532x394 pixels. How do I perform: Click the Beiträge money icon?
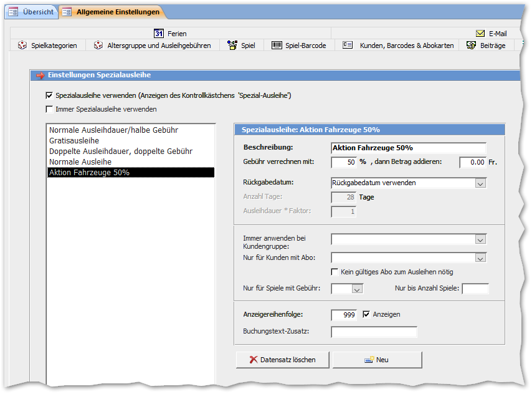point(471,45)
